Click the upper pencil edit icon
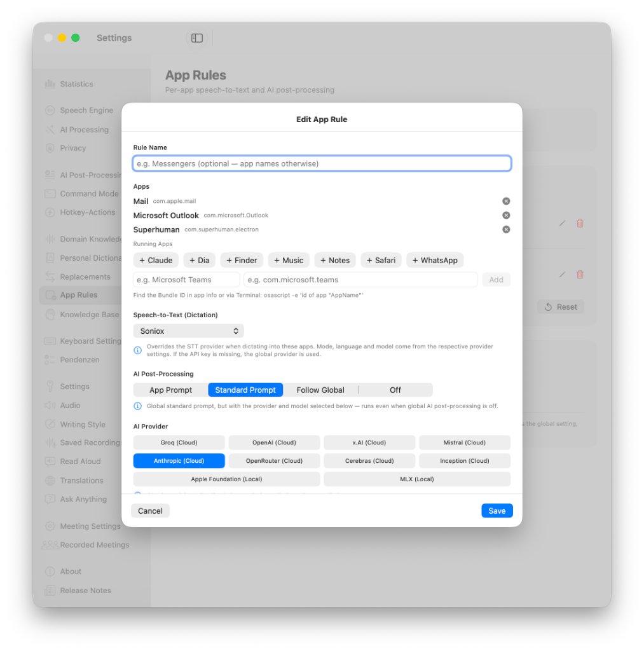 click(x=562, y=223)
